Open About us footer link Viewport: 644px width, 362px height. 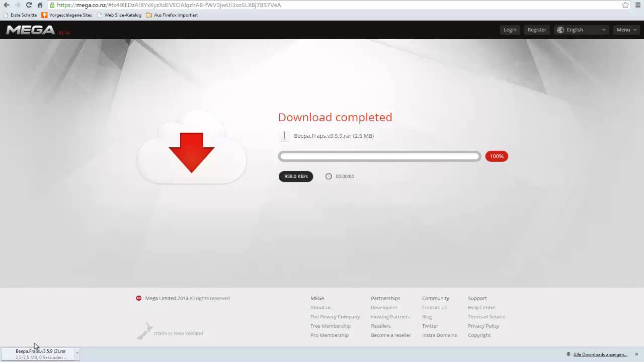(320, 308)
